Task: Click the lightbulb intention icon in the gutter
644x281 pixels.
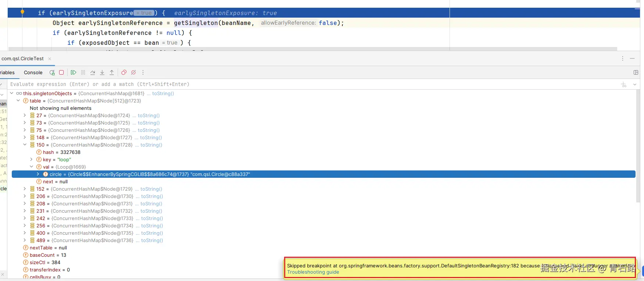Action: pyautogui.click(x=22, y=12)
